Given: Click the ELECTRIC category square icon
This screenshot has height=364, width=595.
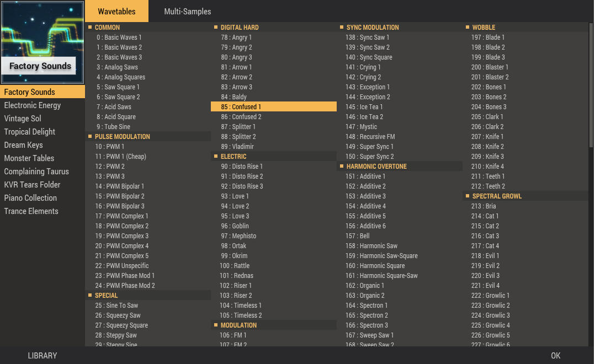Looking at the screenshot, I should tap(216, 156).
